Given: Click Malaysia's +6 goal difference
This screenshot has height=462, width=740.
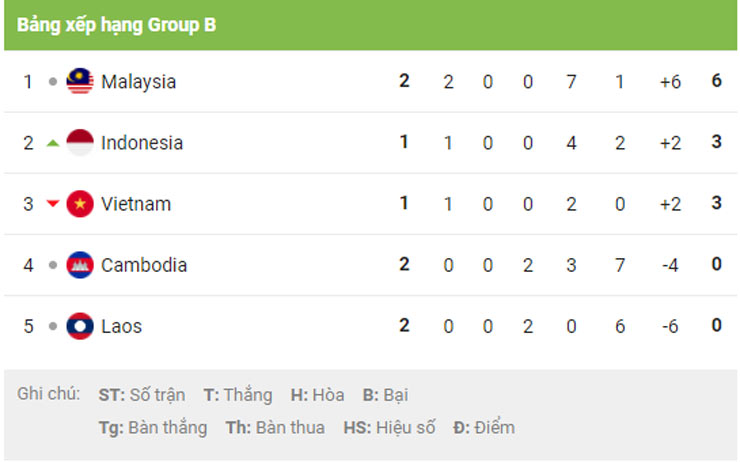Looking at the screenshot, I should pos(670,82).
